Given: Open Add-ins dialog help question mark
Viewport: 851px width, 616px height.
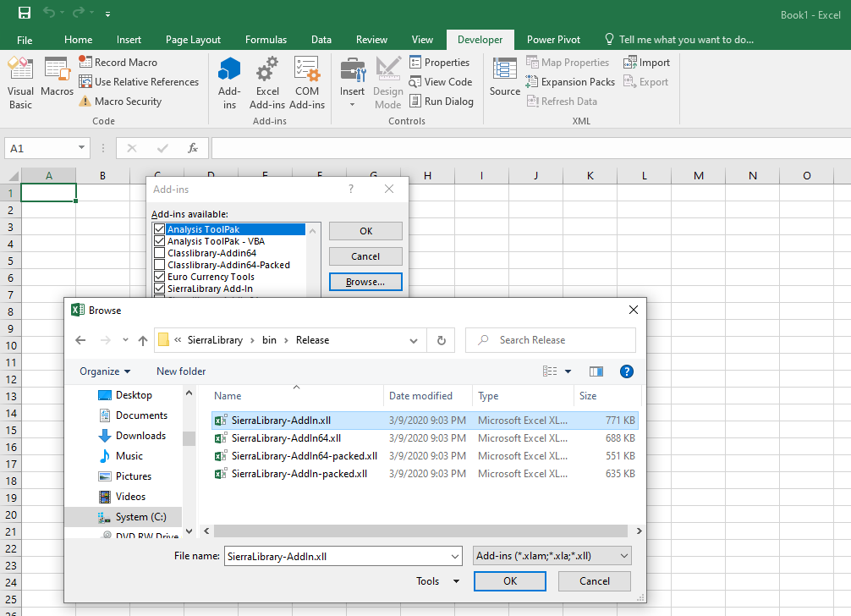Looking at the screenshot, I should tap(351, 189).
